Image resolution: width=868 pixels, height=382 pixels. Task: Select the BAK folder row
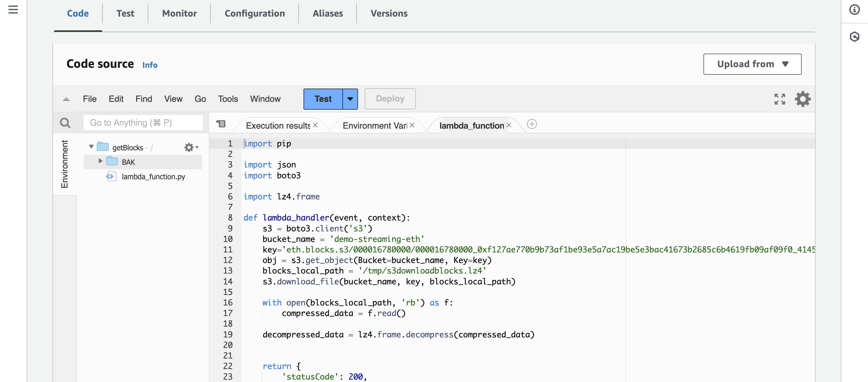pyautogui.click(x=143, y=162)
